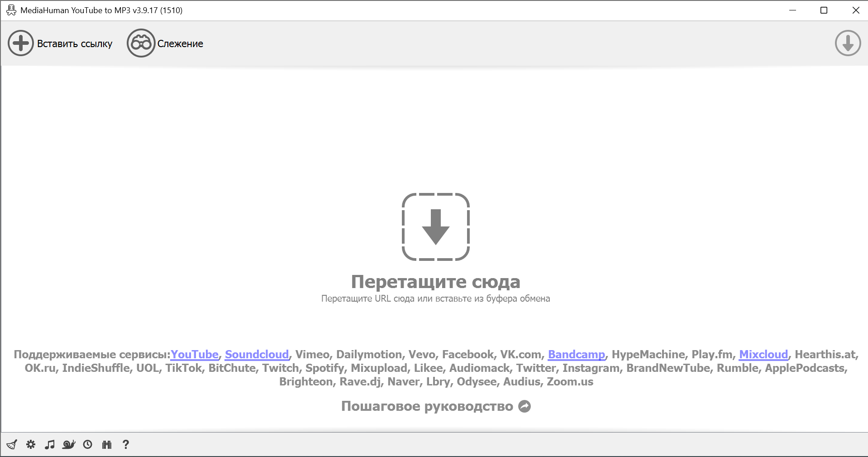This screenshot has width=868, height=457.
Task: Click the 'Перетащите сюда' heading
Action: [435, 282]
